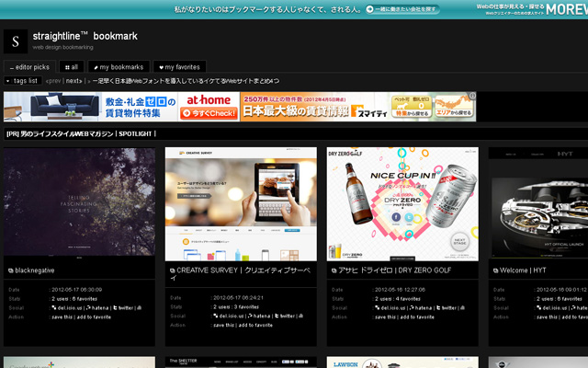Image resolution: width=588 pixels, height=368 pixels.
Task: Open the CREATIVE SURVEY title link
Action: (x=243, y=274)
